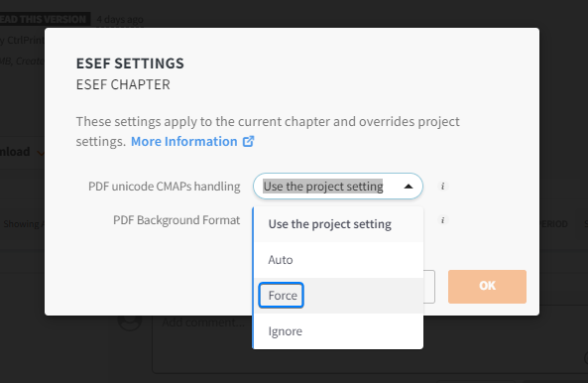The height and width of the screenshot is (383, 588).
Task: Click the 'PDF unicode CMAPs handling' label
Action: pos(165,187)
